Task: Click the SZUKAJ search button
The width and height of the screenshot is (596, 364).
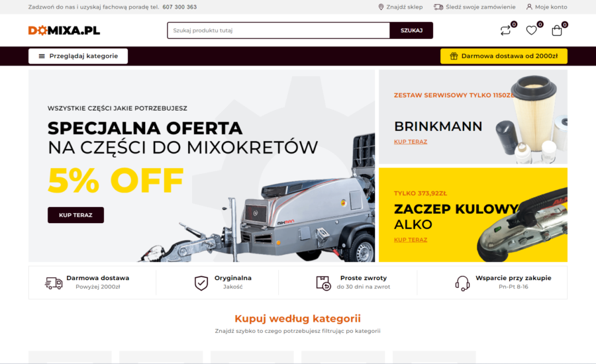Action: point(411,30)
